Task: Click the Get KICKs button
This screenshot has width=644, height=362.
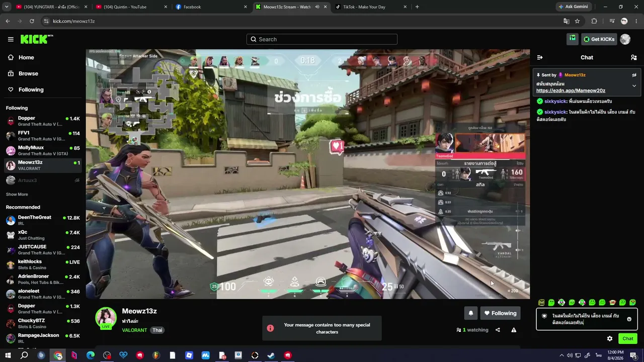Action: click(x=599, y=39)
